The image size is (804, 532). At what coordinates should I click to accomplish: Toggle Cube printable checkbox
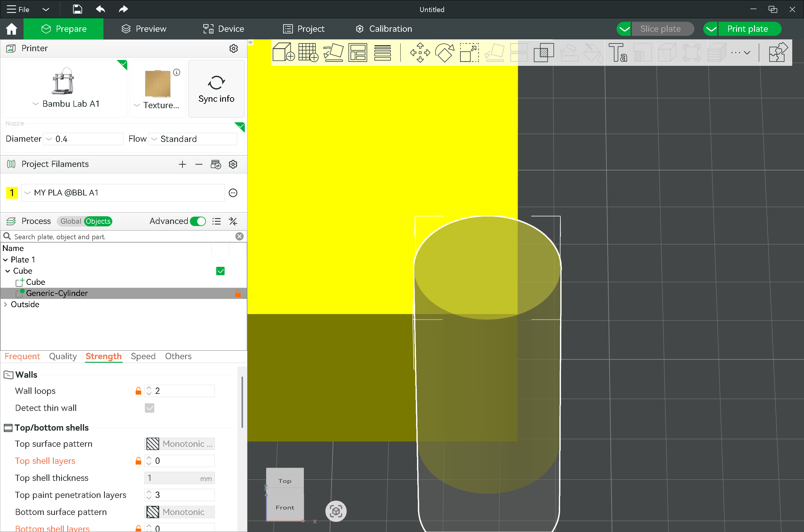coord(220,271)
